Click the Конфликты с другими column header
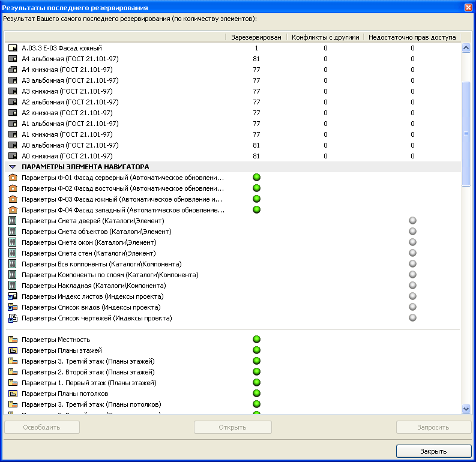 (325, 37)
